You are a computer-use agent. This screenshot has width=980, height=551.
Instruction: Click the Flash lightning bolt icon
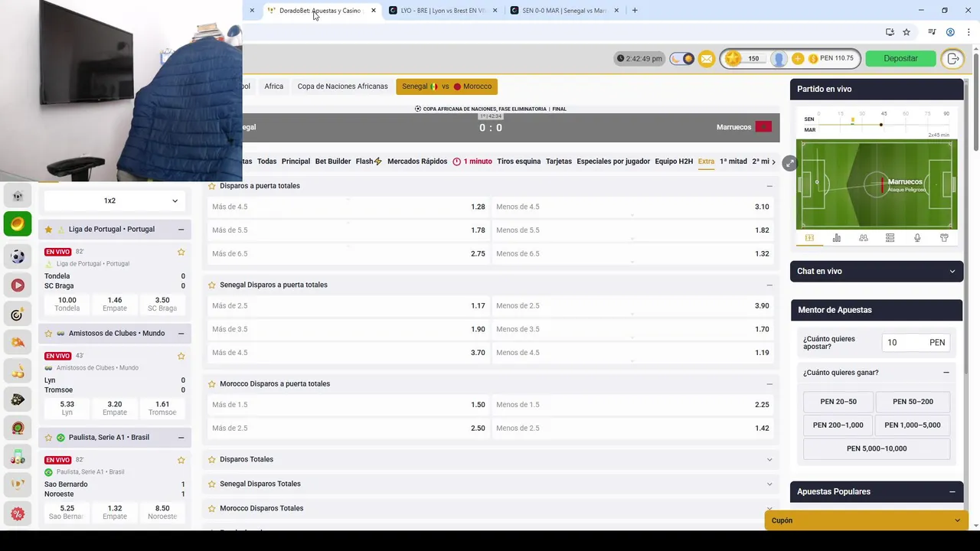coord(377,161)
